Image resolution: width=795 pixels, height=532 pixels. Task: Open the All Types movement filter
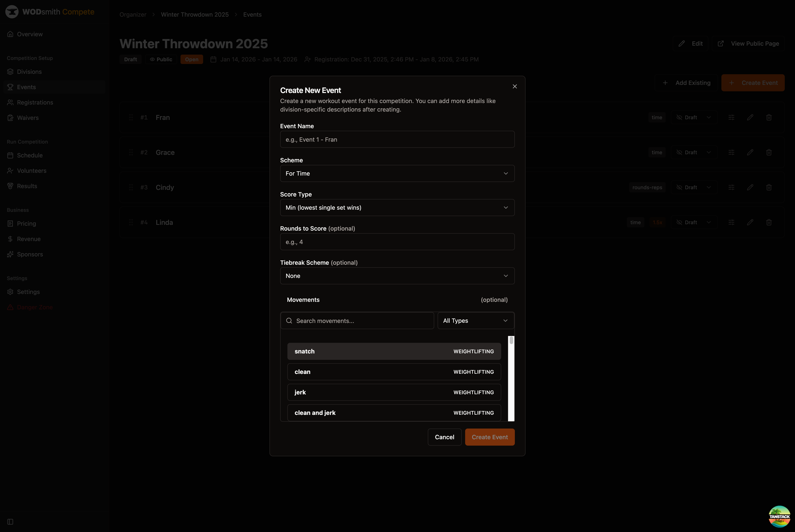click(476, 321)
